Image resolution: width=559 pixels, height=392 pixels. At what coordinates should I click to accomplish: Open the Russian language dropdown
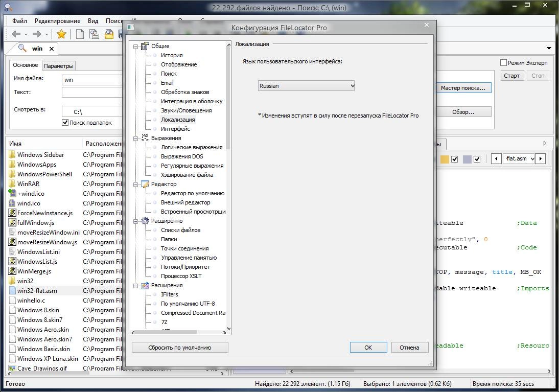306,85
